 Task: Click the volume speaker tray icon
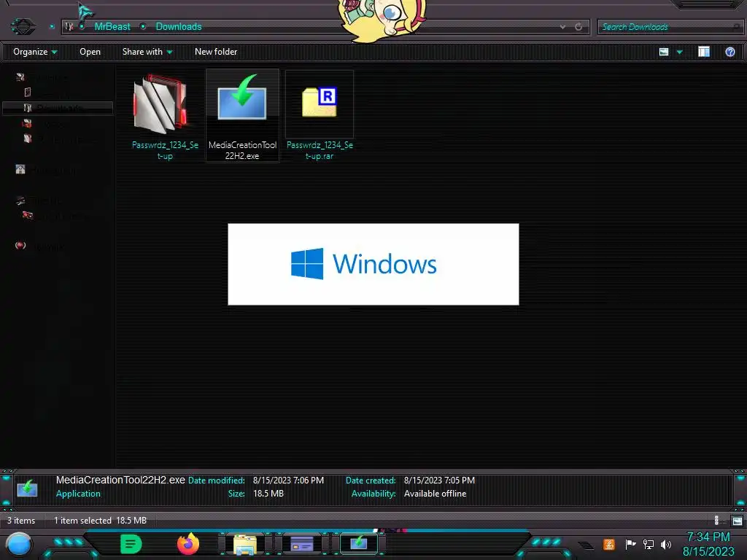665,544
